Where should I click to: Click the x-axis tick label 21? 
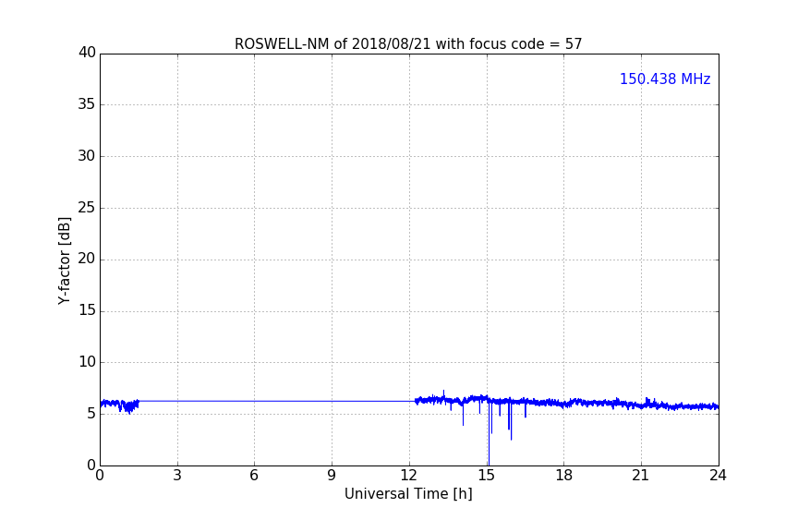641,476
